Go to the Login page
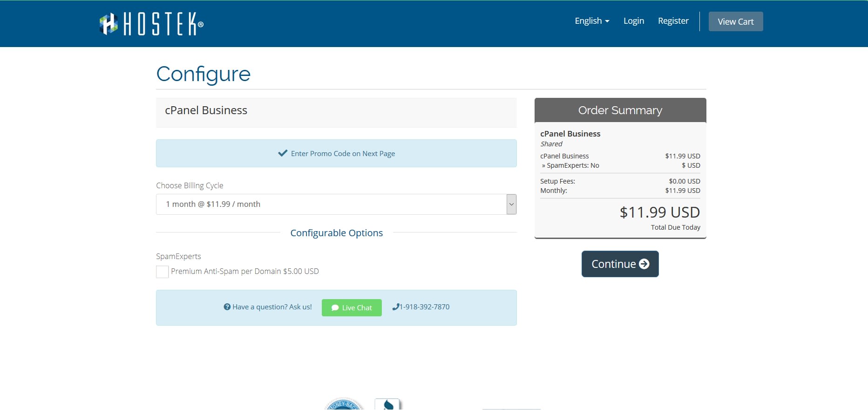This screenshot has width=868, height=410. click(x=634, y=21)
